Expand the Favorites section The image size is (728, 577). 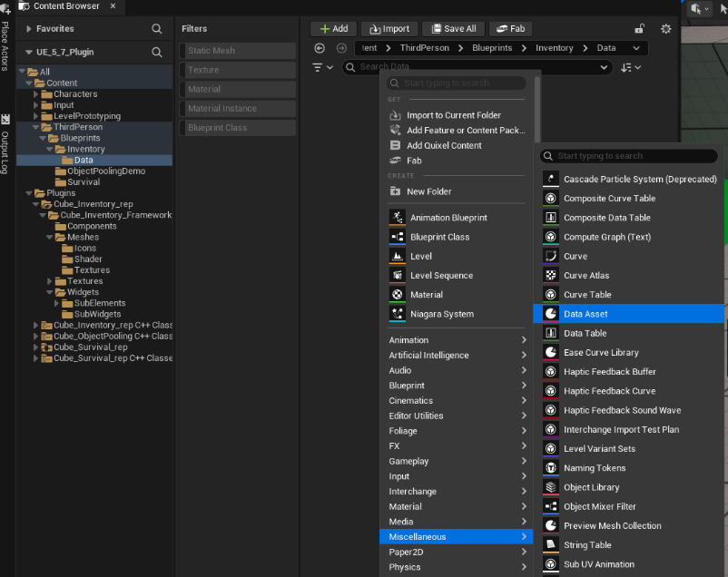[29, 29]
